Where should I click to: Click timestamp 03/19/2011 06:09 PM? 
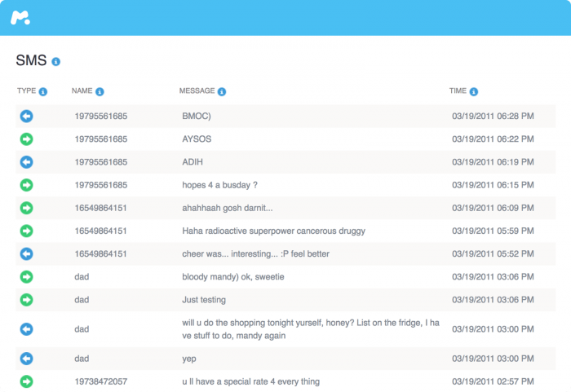(x=493, y=208)
